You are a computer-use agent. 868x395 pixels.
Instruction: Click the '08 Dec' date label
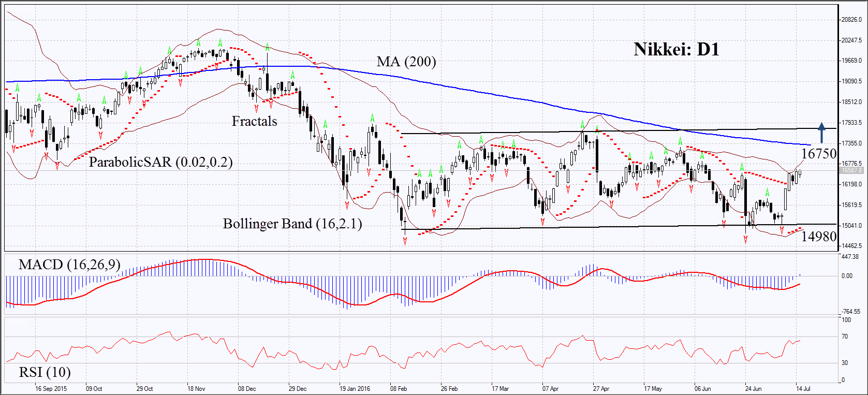coord(247,389)
